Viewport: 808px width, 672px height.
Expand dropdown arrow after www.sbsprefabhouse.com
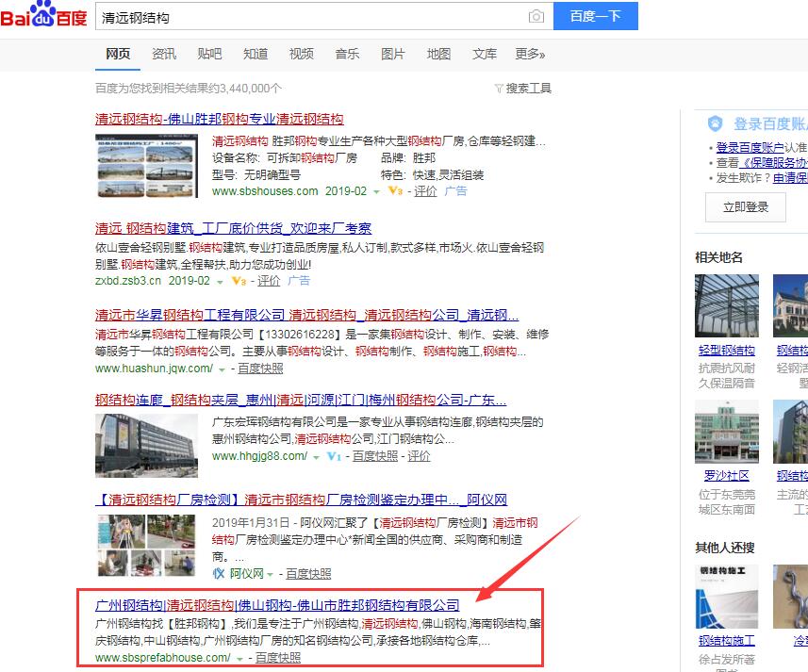pyautogui.click(x=239, y=658)
